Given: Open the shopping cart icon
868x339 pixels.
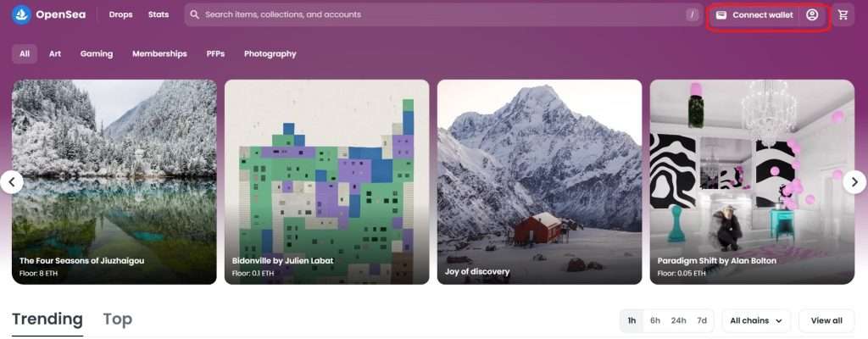Looking at the screenshot, I should [x=843, y=15].
